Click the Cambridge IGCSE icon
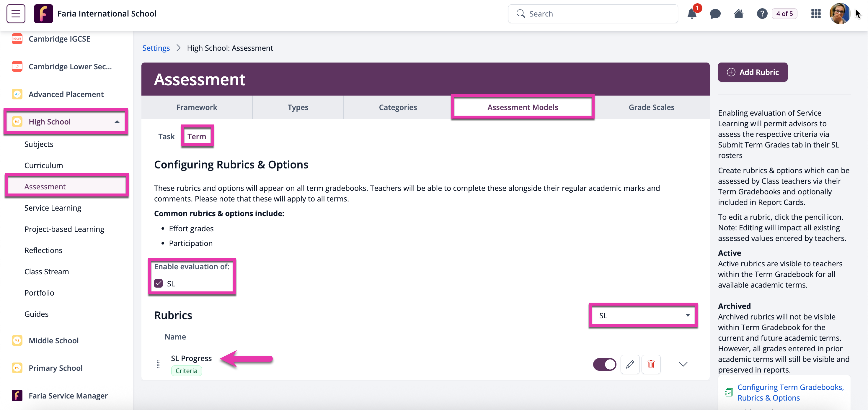This screenshot has height=410, width=868. coord(17,39)
